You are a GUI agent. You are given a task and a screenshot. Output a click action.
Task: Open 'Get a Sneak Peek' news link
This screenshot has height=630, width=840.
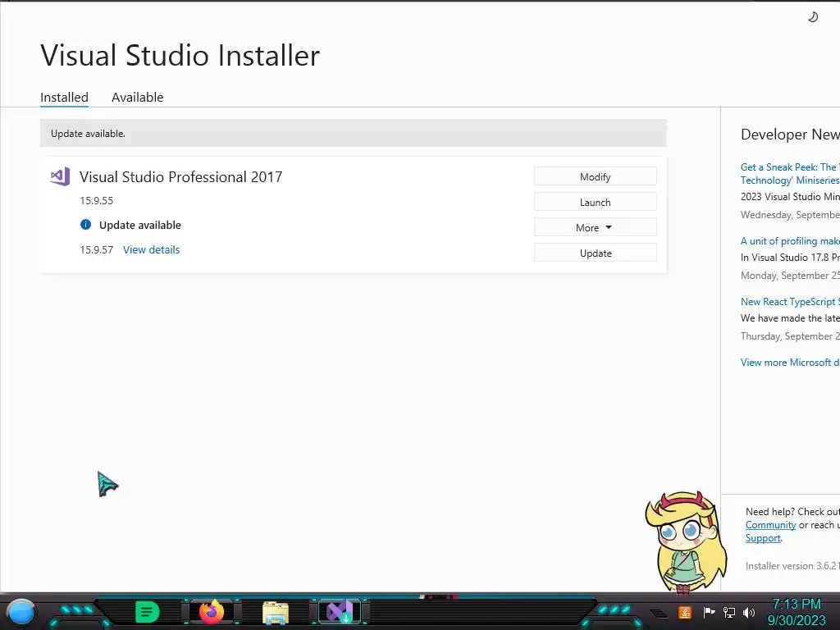tap(790, 174)
